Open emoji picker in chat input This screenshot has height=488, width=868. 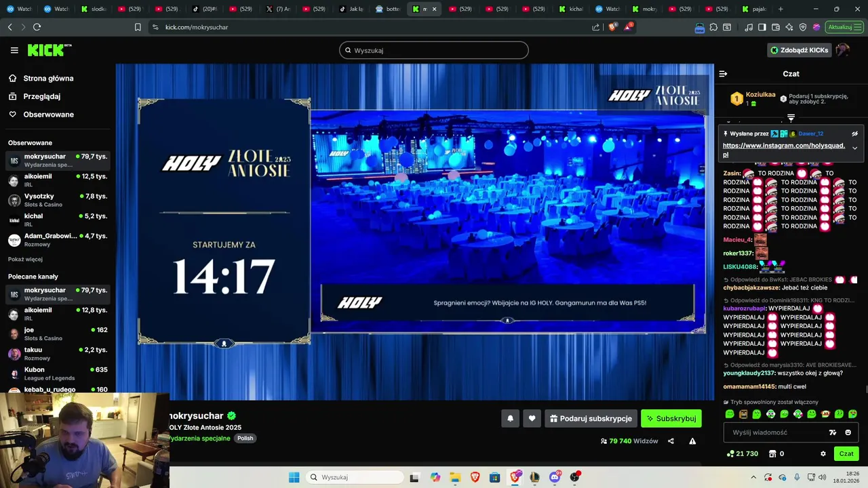(848, 432)
